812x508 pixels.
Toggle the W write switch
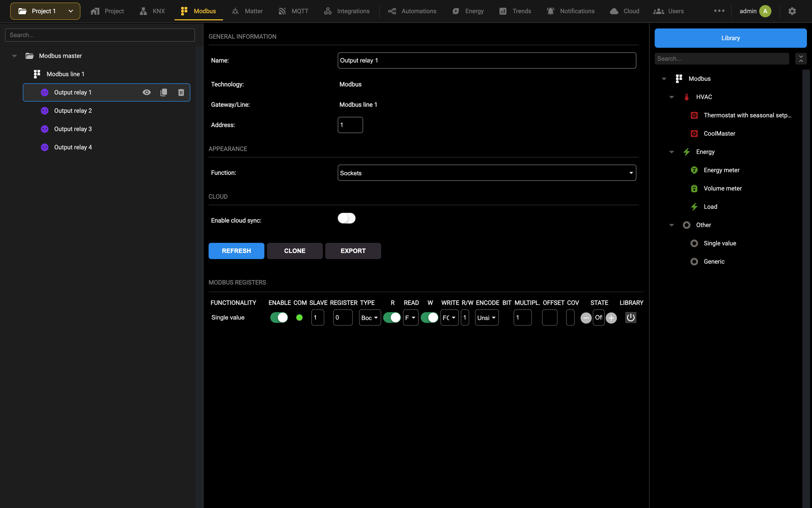coord(429,317)
